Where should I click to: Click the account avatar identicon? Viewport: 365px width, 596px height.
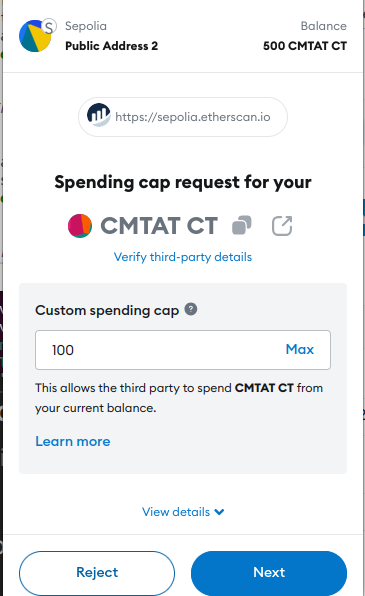tap(34, 36)
